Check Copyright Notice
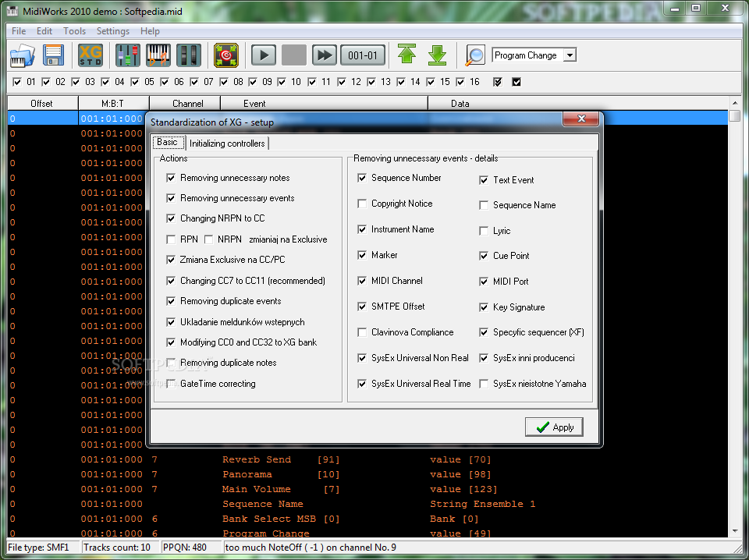749x560 pixels. (x=362, y=204)
